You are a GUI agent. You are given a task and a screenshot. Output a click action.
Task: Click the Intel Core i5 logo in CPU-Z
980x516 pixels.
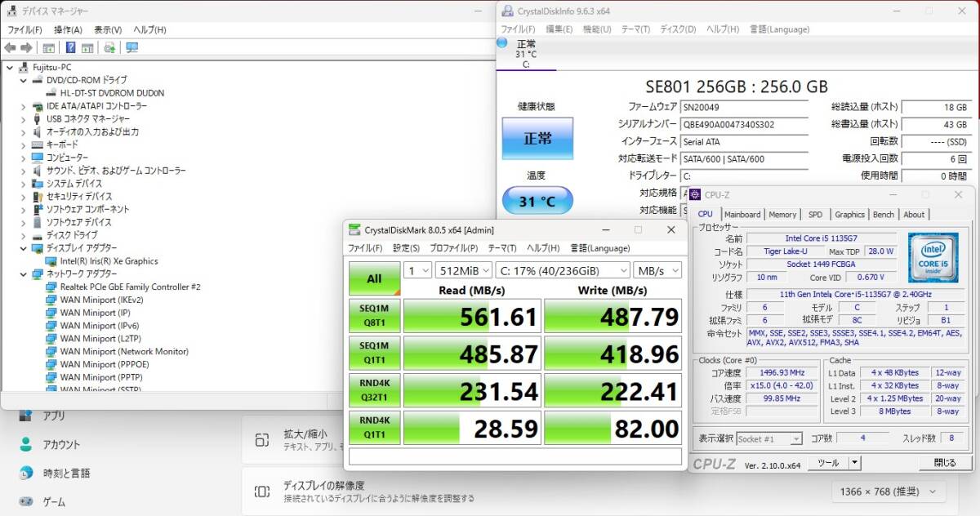coord(933,258)
